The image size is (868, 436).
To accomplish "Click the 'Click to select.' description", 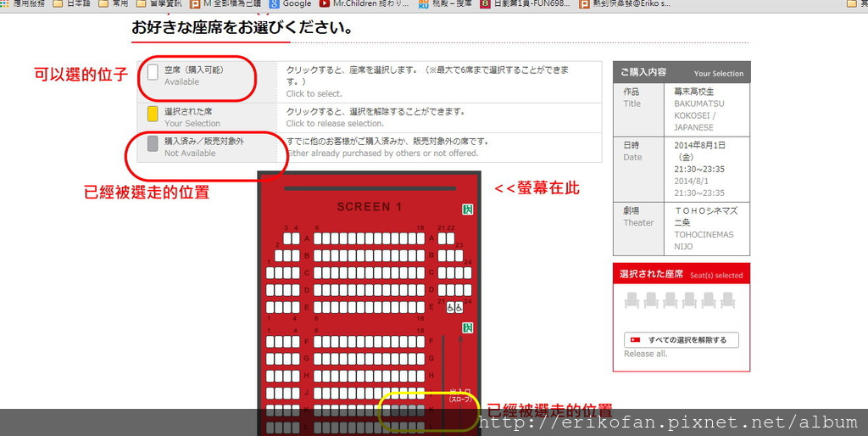I will pyautogui.click(x=314, y=93).
